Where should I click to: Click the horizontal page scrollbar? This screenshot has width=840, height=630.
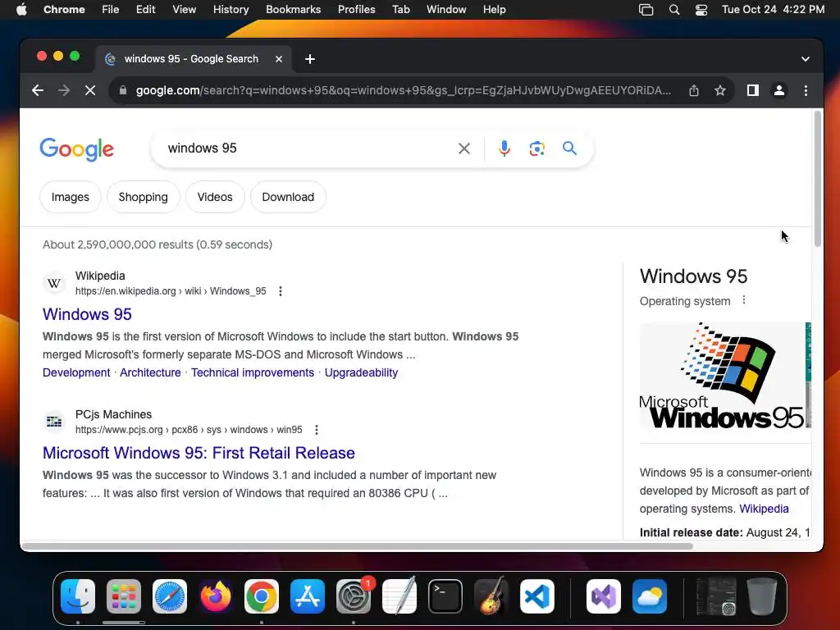pyautogui.click(x=358, y=546)
